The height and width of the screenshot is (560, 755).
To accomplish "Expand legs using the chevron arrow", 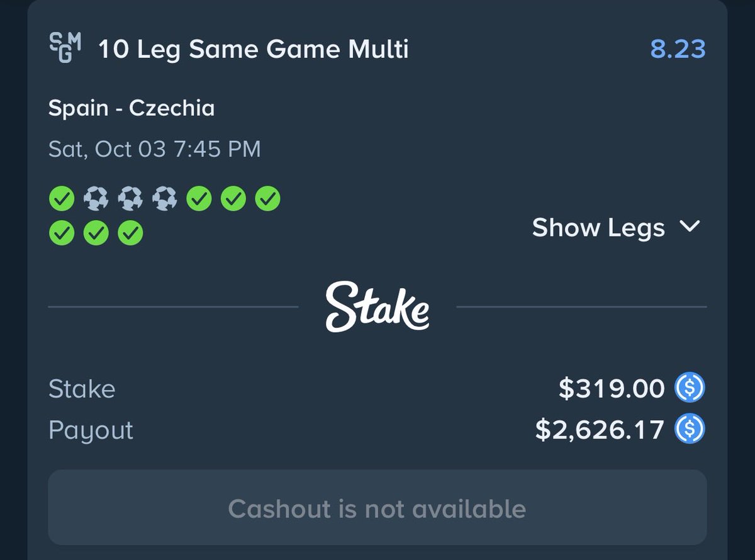I will [690, 227].
